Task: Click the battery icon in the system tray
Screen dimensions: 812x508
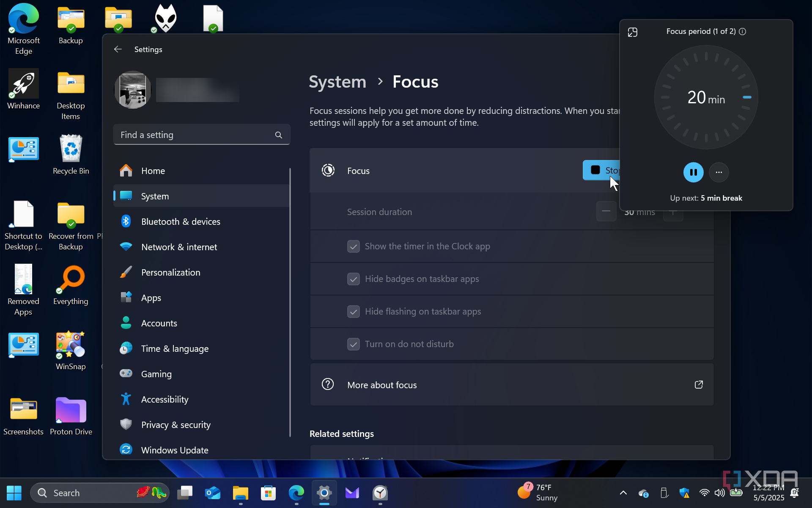Action: tap(736, 492)
